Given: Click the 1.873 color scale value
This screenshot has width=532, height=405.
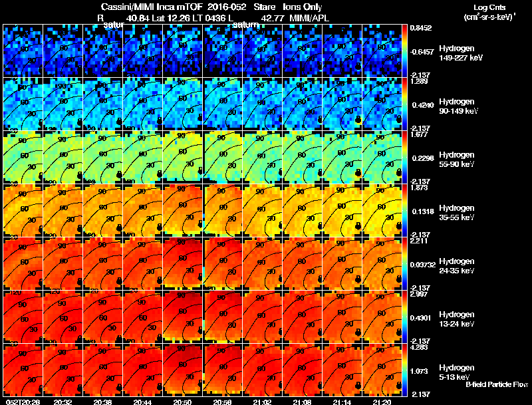Looking at the screenshot, I should (419, 188).
